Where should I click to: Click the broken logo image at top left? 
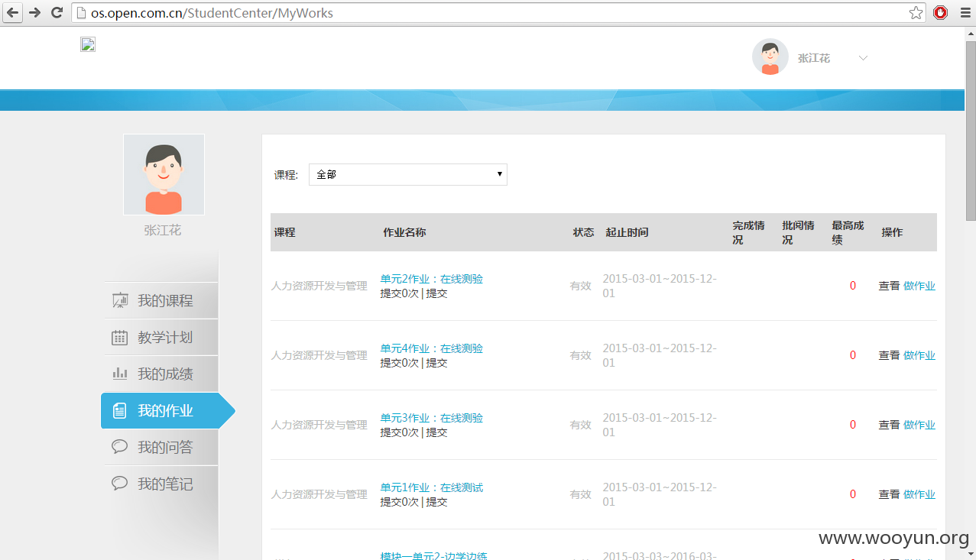tap(88, 44)
